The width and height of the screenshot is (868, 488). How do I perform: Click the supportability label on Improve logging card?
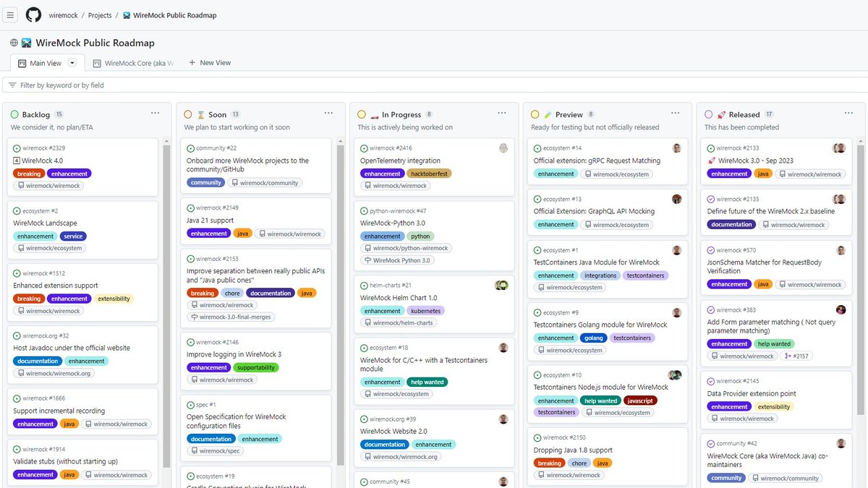click(x=256, y=367)
